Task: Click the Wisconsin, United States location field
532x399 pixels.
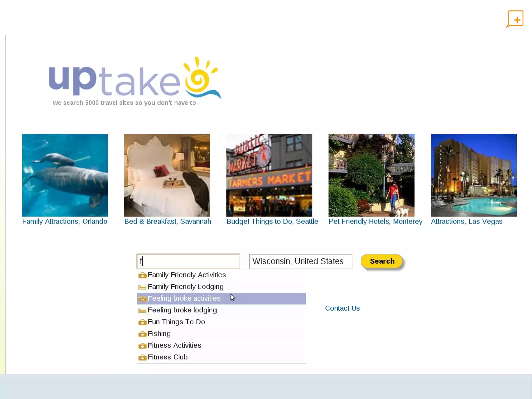Action: tap(301, 261)
